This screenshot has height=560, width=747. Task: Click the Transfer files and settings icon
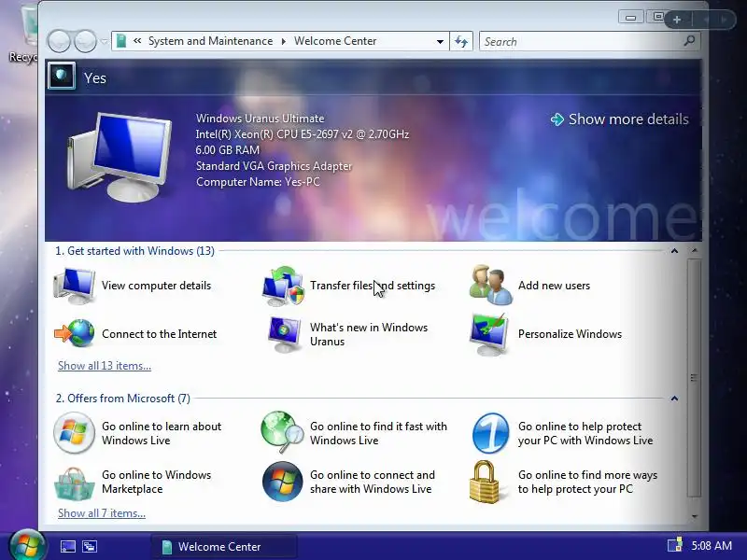[283, 286]
